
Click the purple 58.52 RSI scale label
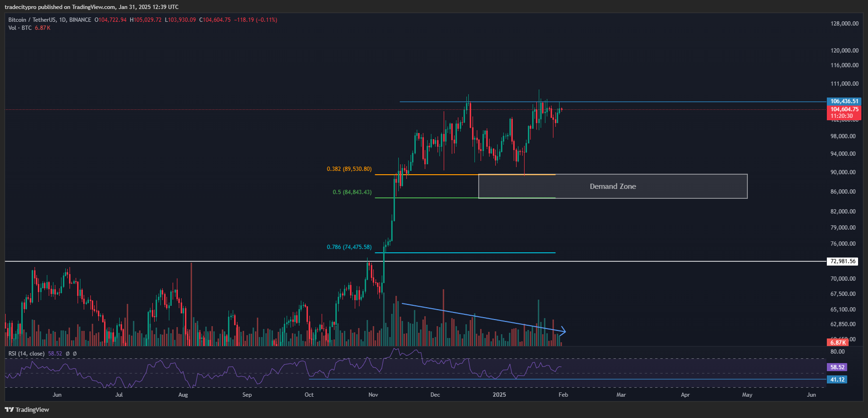pos(837,367)
